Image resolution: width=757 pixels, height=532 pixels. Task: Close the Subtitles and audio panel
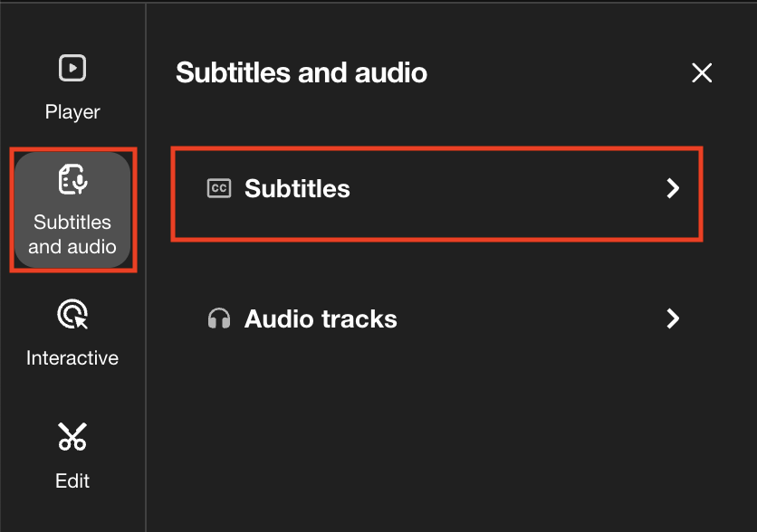pyautogui.click(x=702, y=73)
